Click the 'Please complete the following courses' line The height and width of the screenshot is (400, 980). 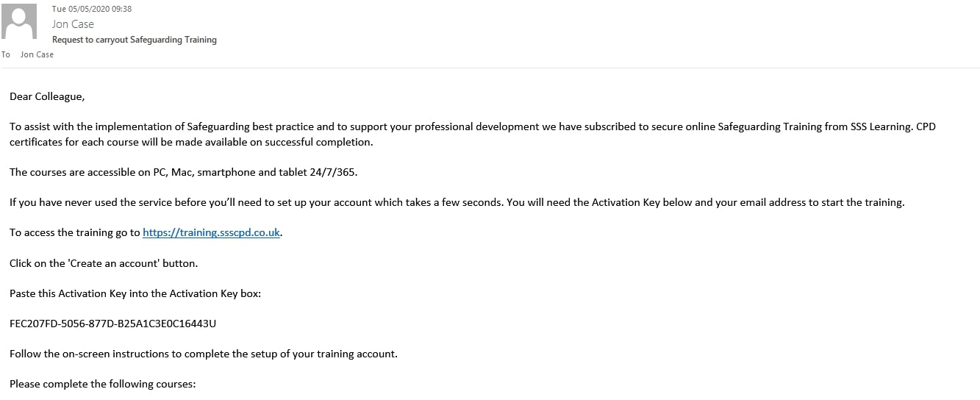click(x=103, y=384)
